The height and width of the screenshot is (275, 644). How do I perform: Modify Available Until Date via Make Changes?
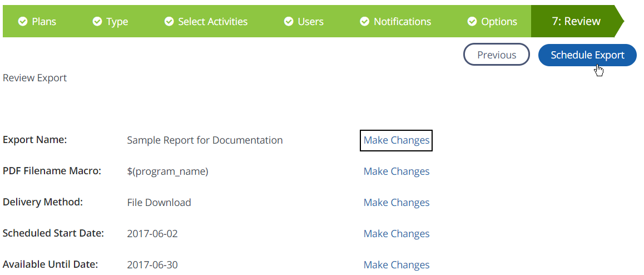coord(396,265)
